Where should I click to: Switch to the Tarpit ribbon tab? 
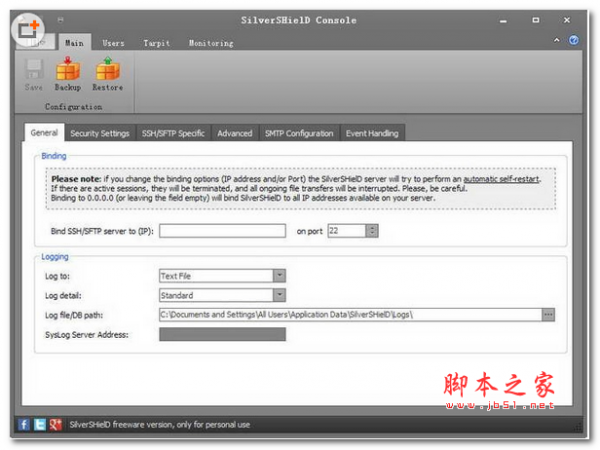pyautogui.click(x=157, y=43)
